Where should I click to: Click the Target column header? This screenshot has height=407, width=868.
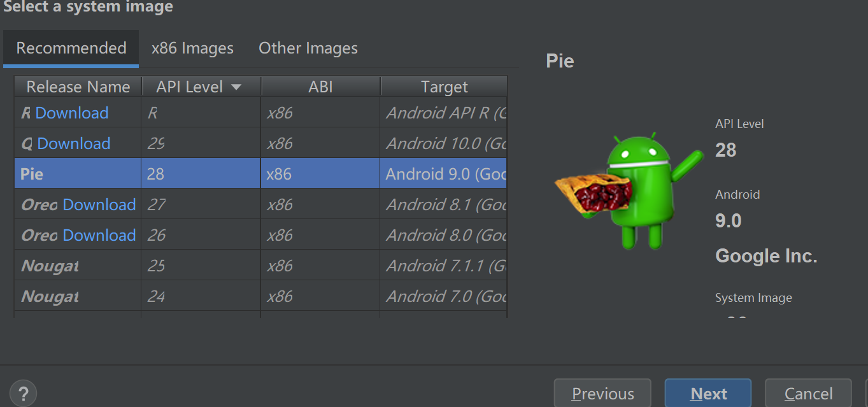(444, 87)
